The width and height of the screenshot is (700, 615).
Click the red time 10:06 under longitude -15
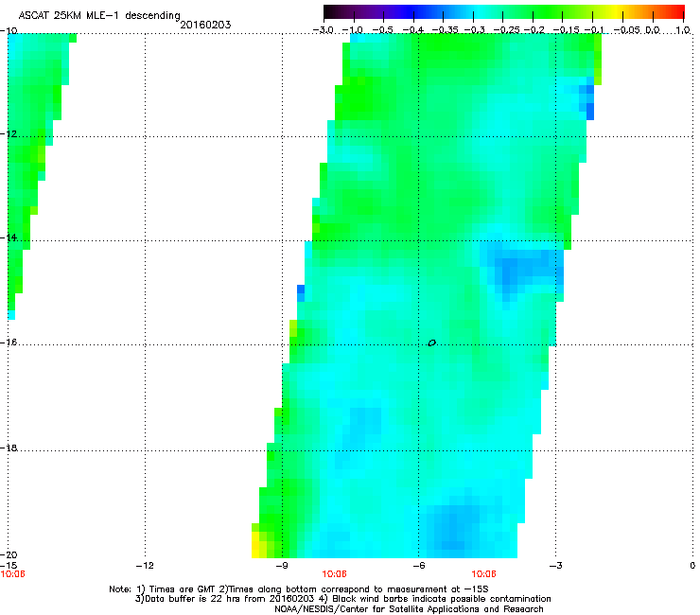(12, 574)
